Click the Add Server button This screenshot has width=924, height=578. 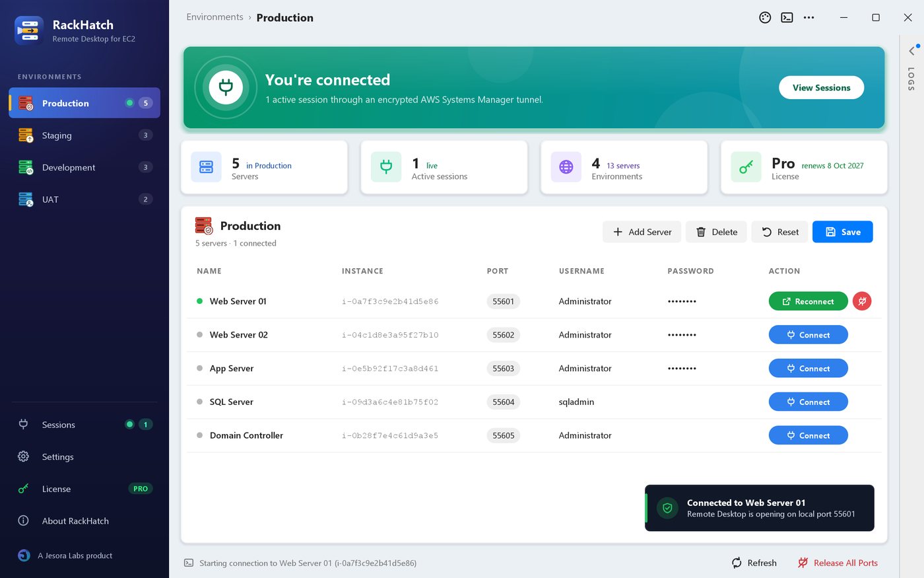[642, 232]
